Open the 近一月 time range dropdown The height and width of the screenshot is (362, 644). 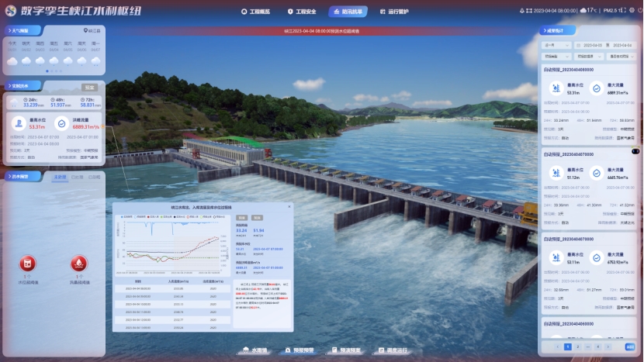pos(556,45)
